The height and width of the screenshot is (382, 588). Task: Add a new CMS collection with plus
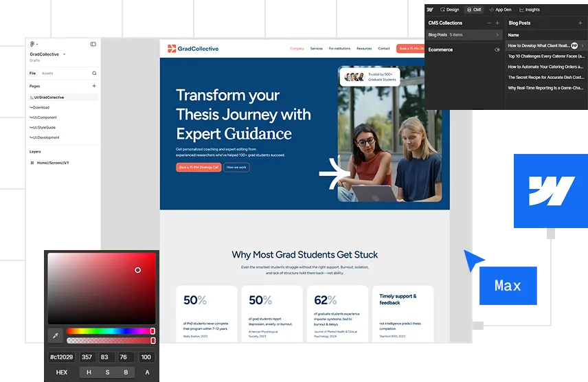[497, 23]
